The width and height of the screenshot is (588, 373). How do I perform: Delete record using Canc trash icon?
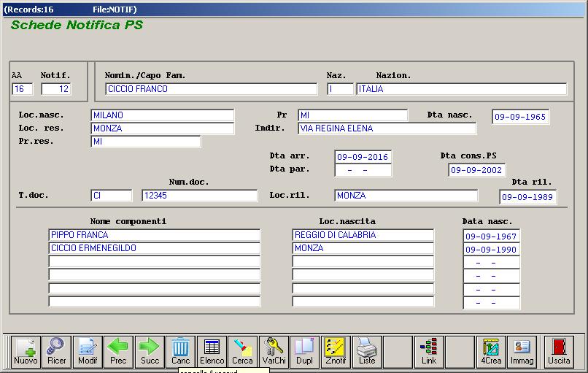180,351
